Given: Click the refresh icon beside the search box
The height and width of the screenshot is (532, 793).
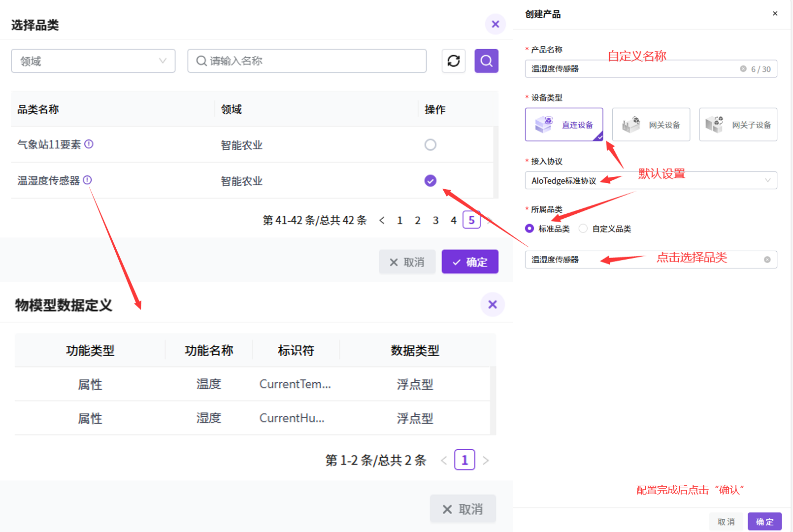Looking at the screenshot, I should (x=453, y=61).
